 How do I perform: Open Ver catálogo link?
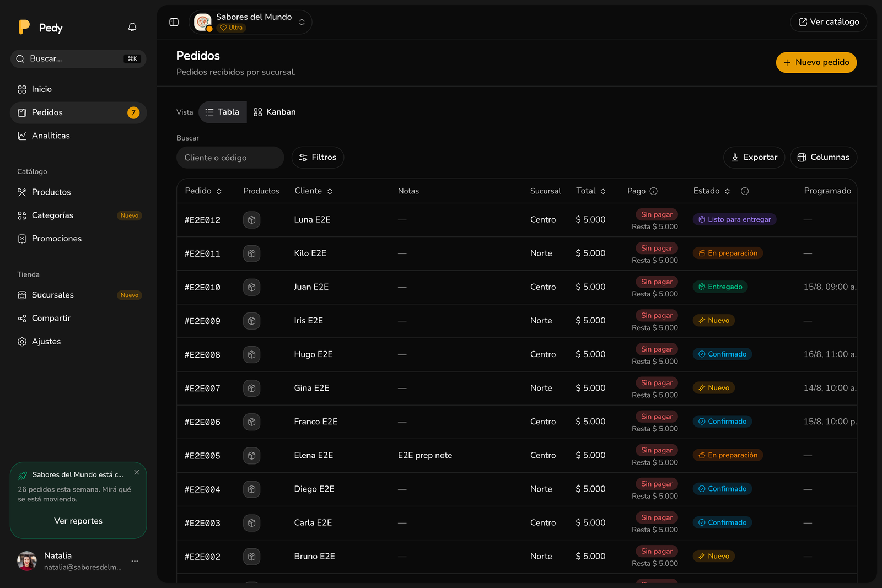(x=829, y=22)
